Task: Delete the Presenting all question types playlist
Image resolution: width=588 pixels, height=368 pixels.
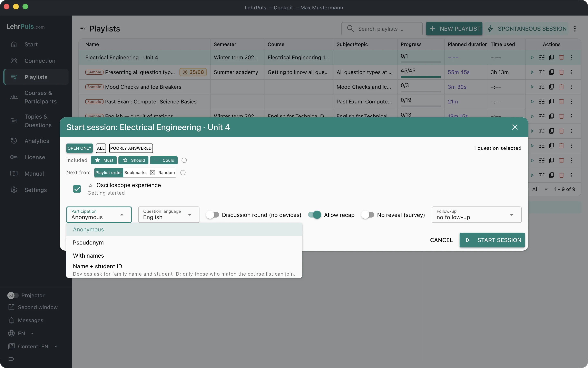Action: tap(561, 72)
